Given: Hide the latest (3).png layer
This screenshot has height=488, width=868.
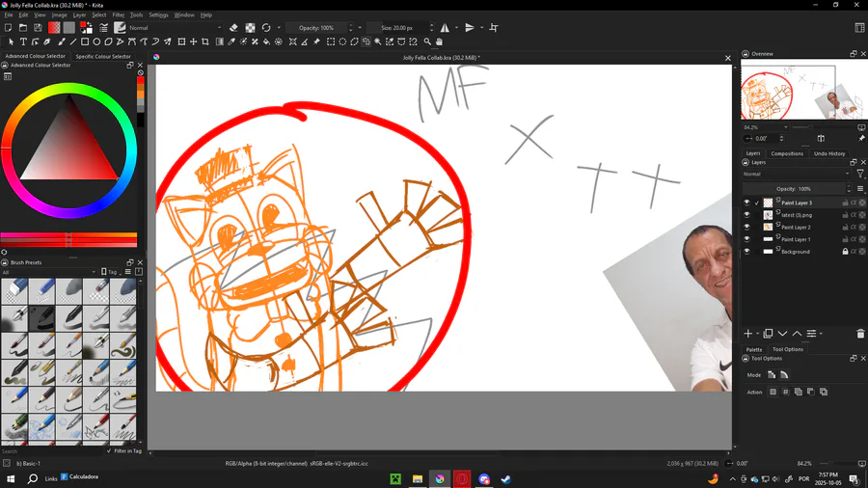Looking at the screenshot, I should pos(746,215).
